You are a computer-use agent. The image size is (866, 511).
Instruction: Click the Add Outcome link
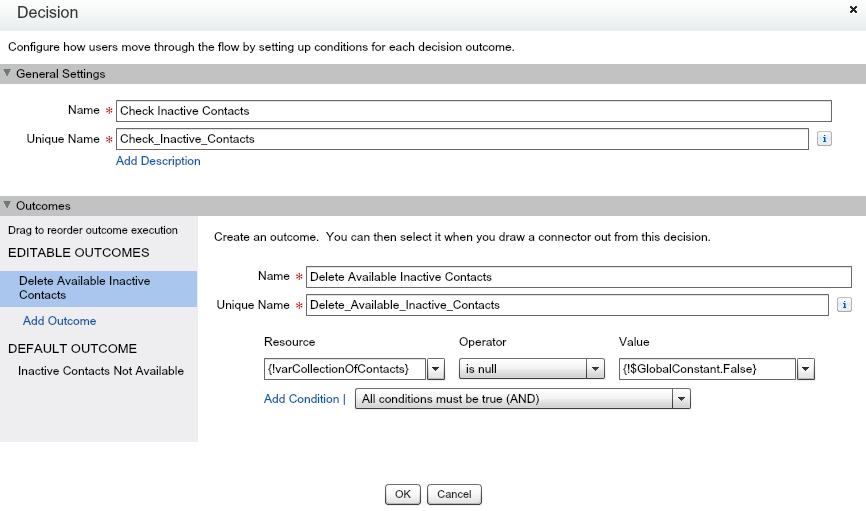point(59,321)
